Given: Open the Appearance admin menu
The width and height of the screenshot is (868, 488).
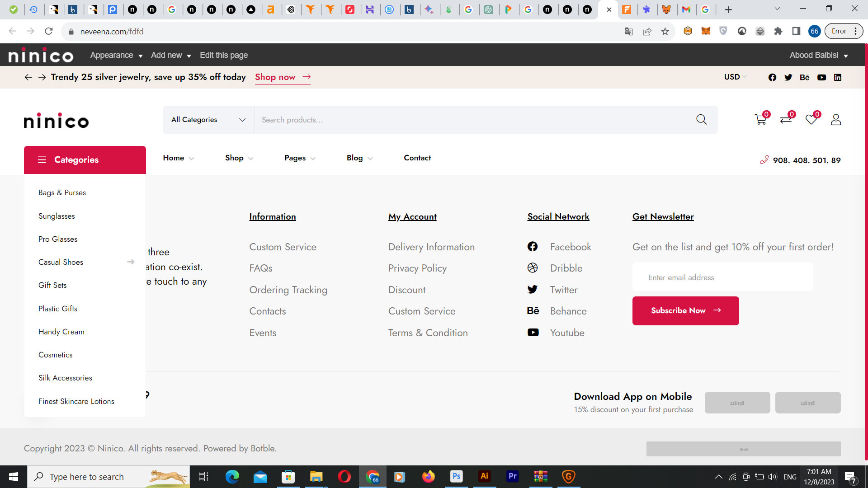Looking at the screenshot, I should tap(116, 55).
